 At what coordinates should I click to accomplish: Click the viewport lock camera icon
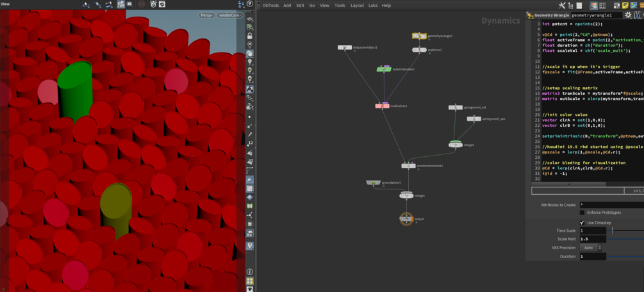(250, 36)
